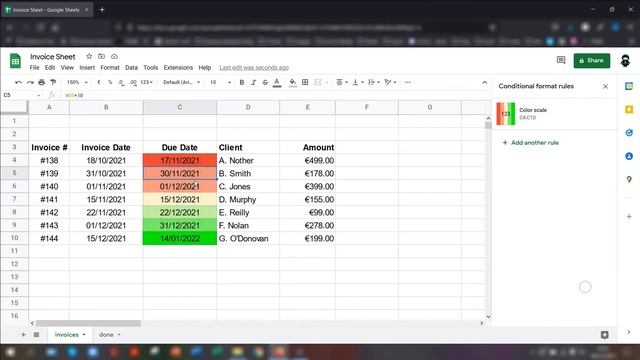Open more number formats dropdown
The height and width of the screenshot is (360, 640).
pos(147,82)
